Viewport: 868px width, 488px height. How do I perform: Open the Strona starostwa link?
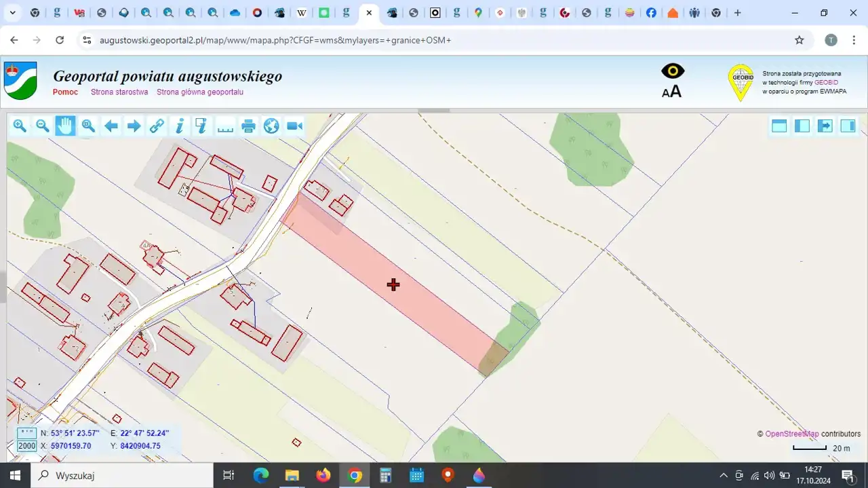point(119,92)
